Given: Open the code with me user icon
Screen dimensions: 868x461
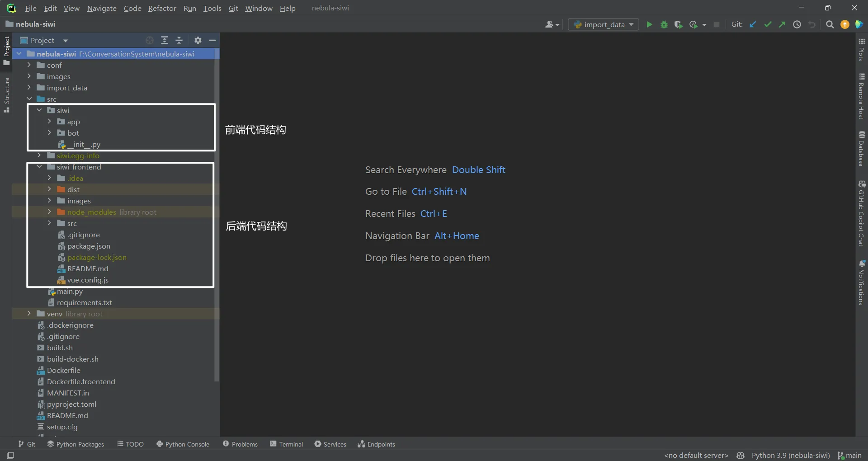Looking at the screenshot, I should point(552,24).
